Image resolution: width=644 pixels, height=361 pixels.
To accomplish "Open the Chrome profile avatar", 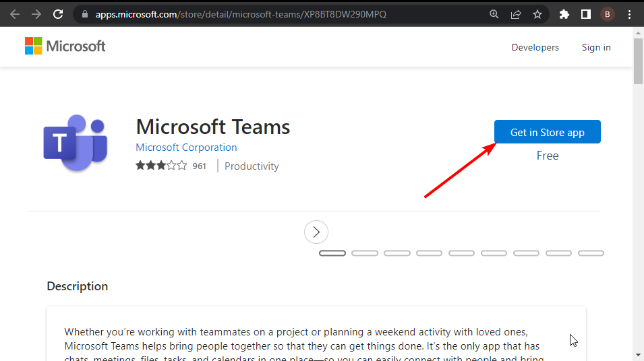I will (608, 14).
